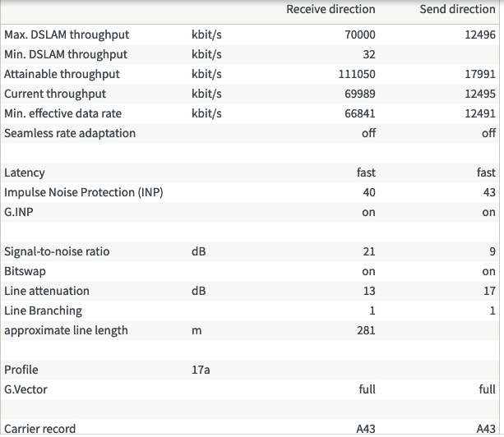The width and height of the screenshot is (504, 437).
Task: Click the Seamless rate adaptation label
Action: click(70, 133)
